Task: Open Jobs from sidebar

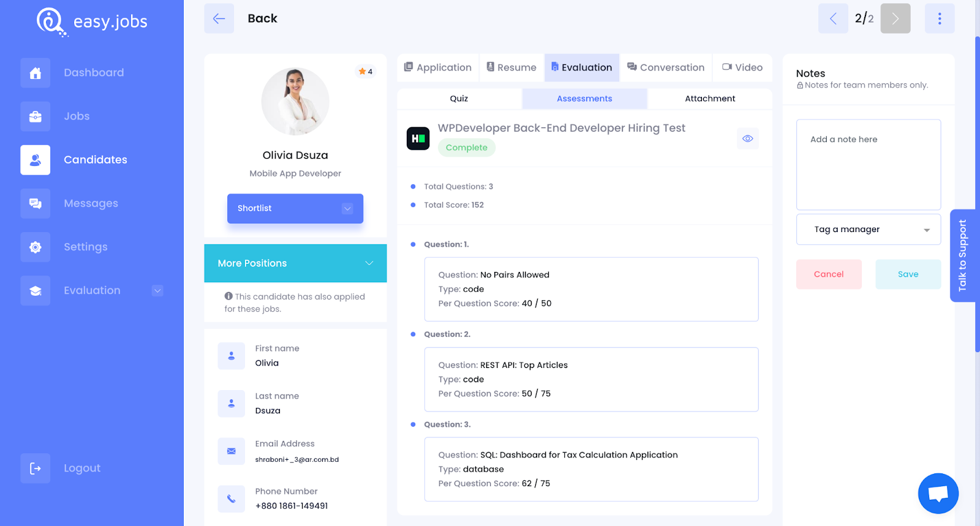Action: click(x=77, y=116)
